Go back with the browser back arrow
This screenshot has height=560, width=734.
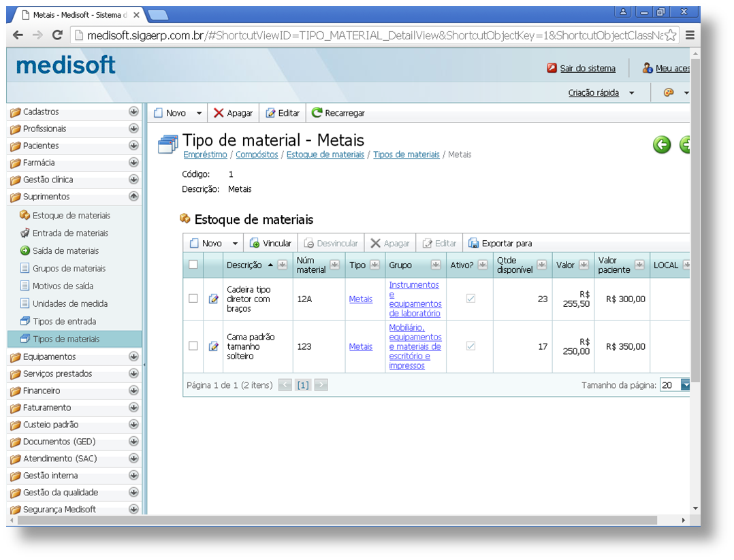click(x=18, y=35)
